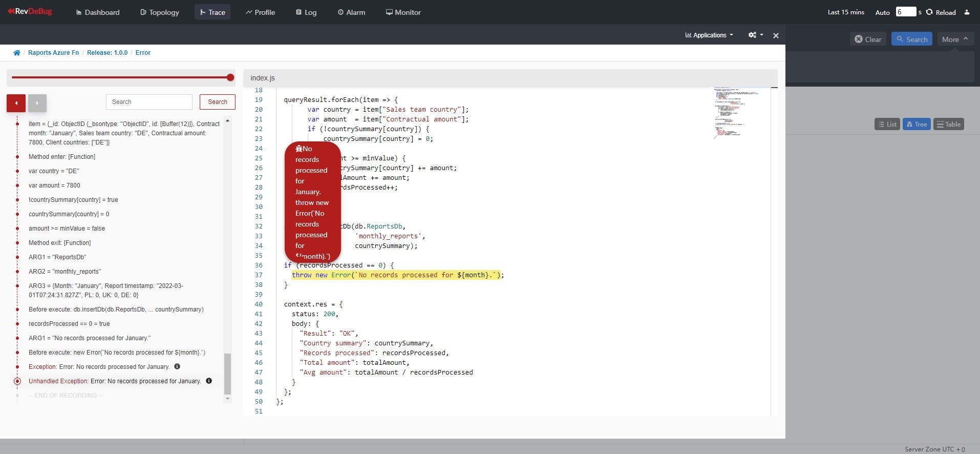Switch to Table view

coord(949,124)
